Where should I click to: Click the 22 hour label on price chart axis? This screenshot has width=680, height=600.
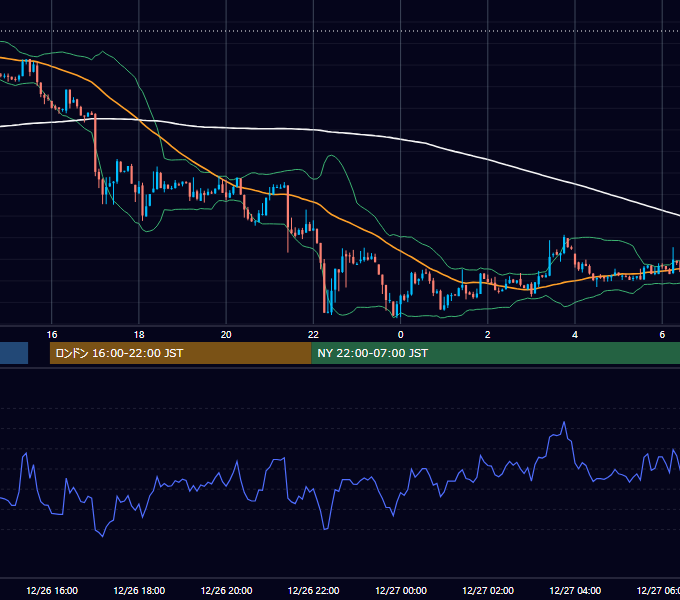click(x=313, y=335)
